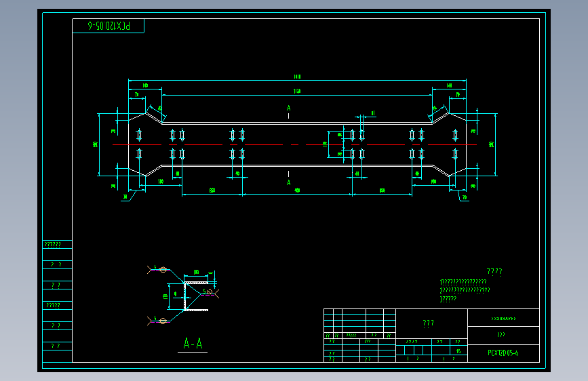
Task: Click the ???? heading above the numbered notes
Action: [494, 271]
